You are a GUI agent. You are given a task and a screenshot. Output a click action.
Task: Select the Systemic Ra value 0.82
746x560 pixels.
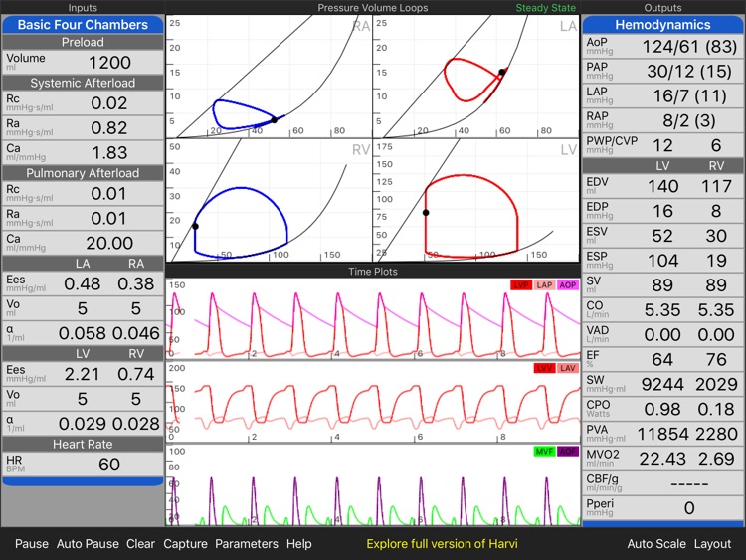pyautogui.click(x=109, y=128)
